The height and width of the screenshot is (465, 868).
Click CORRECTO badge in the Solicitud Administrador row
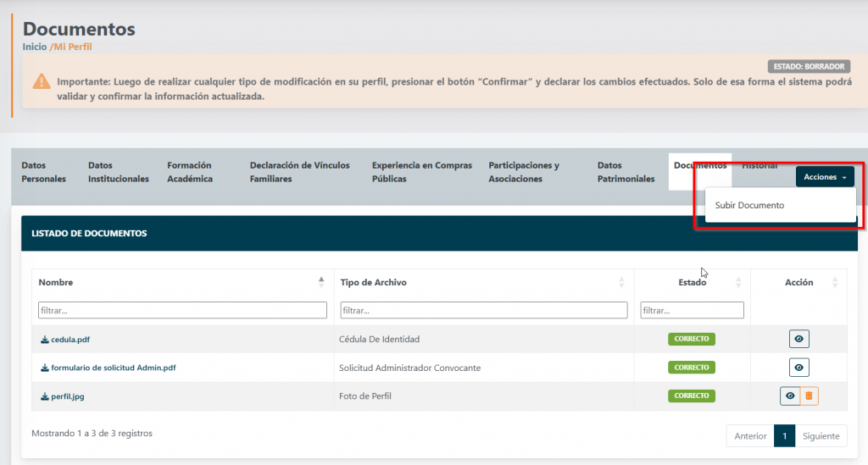coord(692,367)
